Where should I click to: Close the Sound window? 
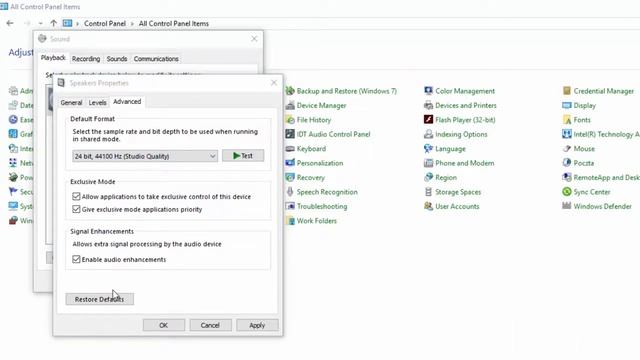254,39
